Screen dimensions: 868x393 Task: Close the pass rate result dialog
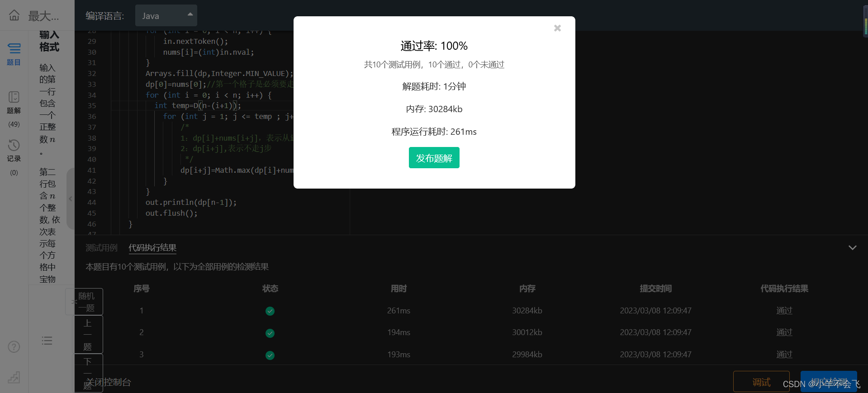[x=557, y=28]
